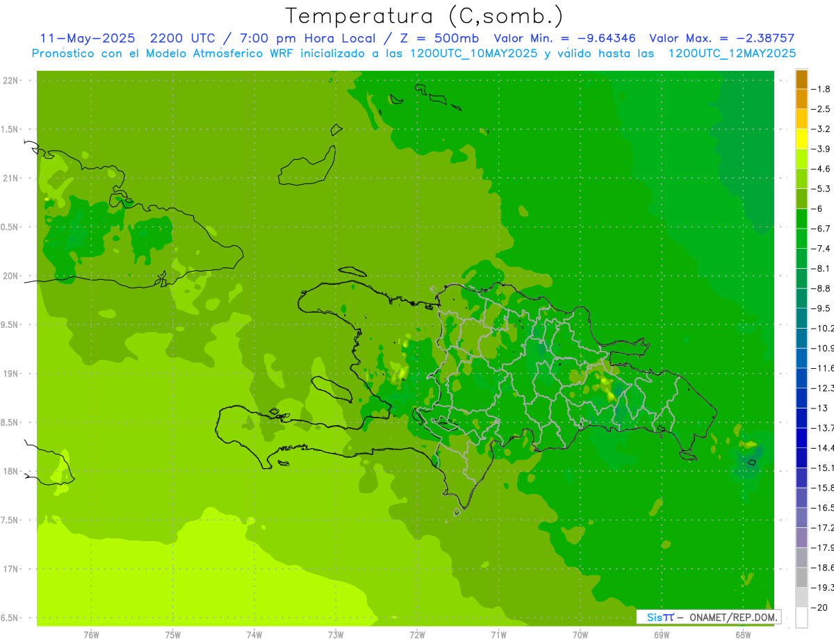Click the "-3.2" colorbar value

tap(821, 129)
